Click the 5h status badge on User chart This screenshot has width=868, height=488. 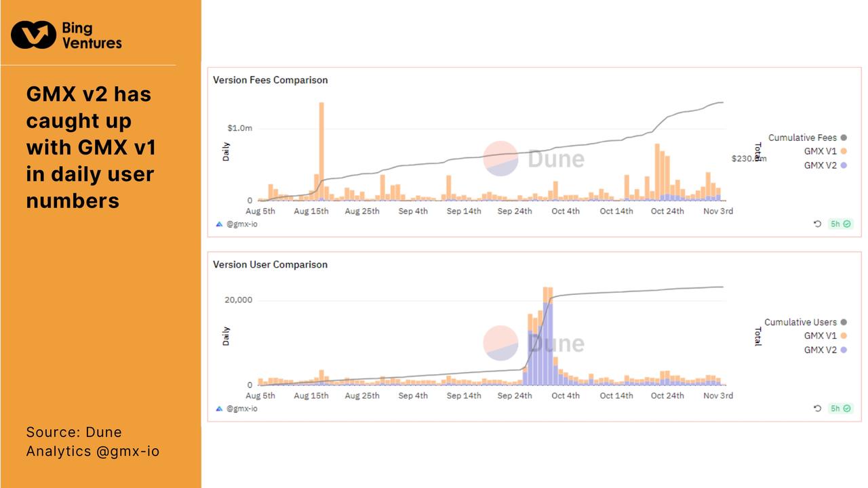840,408
